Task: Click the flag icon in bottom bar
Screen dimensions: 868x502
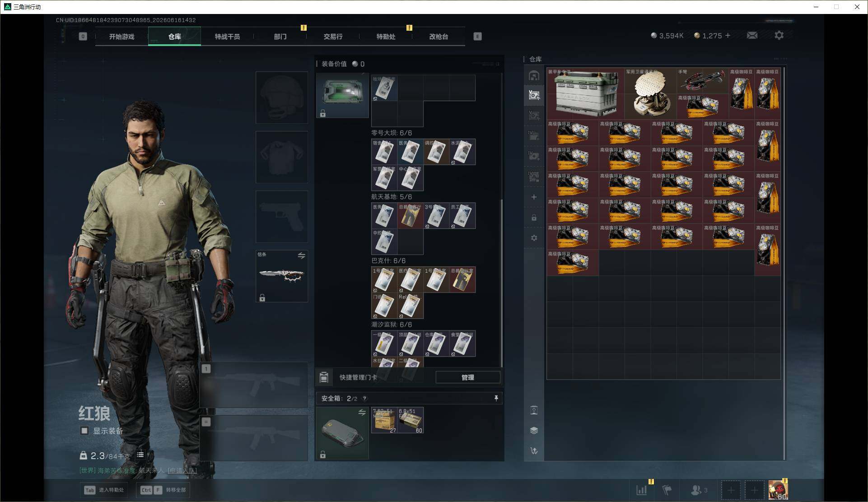Action: click(667, 490)
